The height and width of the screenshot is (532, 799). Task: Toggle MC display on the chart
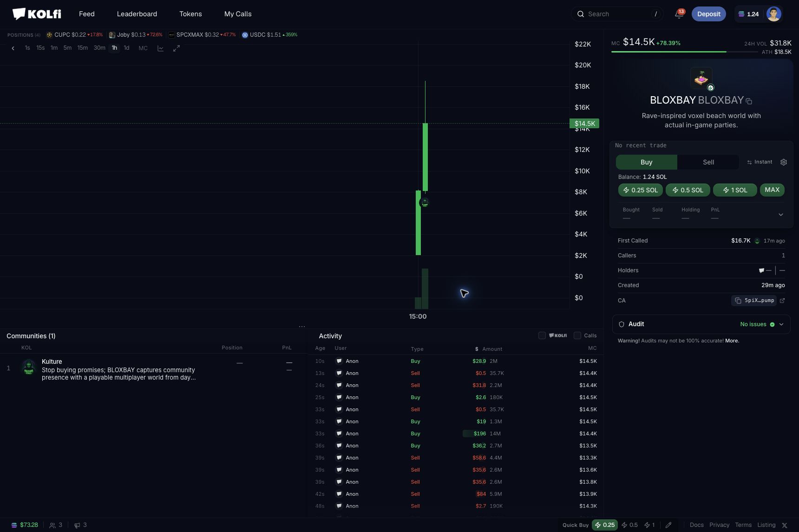coord(143,48)
